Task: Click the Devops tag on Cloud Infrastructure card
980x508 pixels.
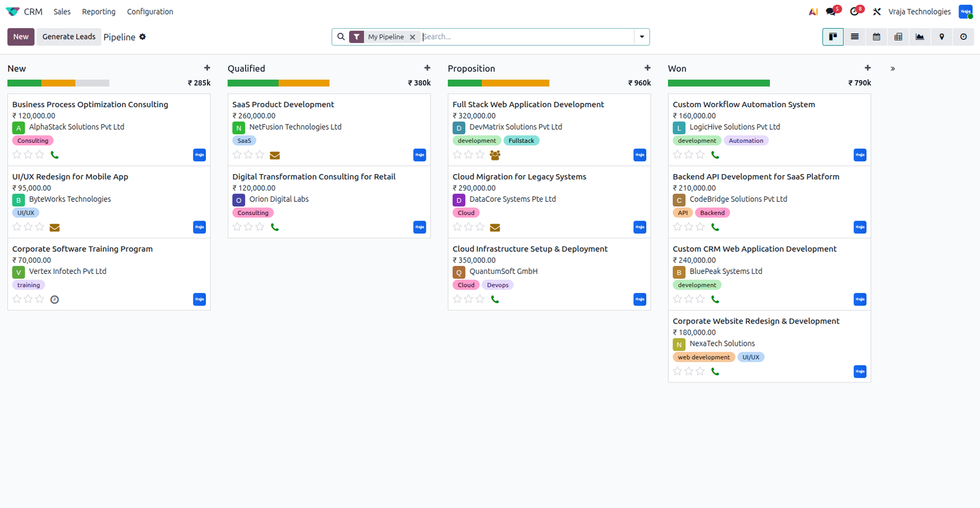Action: (497, 285)
